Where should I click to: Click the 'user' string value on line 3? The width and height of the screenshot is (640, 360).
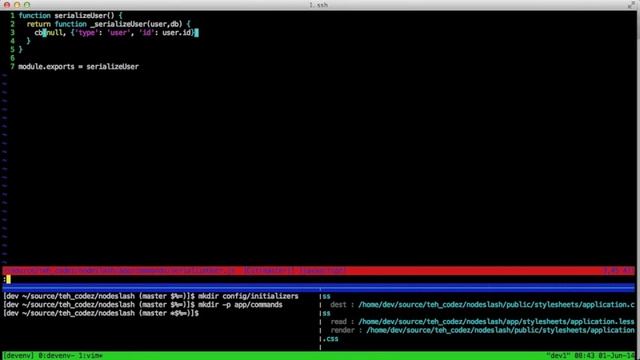(x=118, y=33)
